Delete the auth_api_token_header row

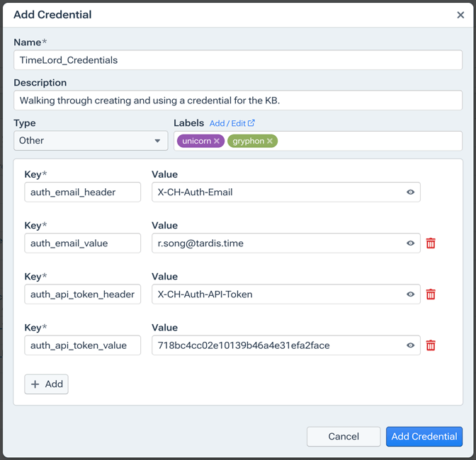pyautogui.click(x=431, y=294)
